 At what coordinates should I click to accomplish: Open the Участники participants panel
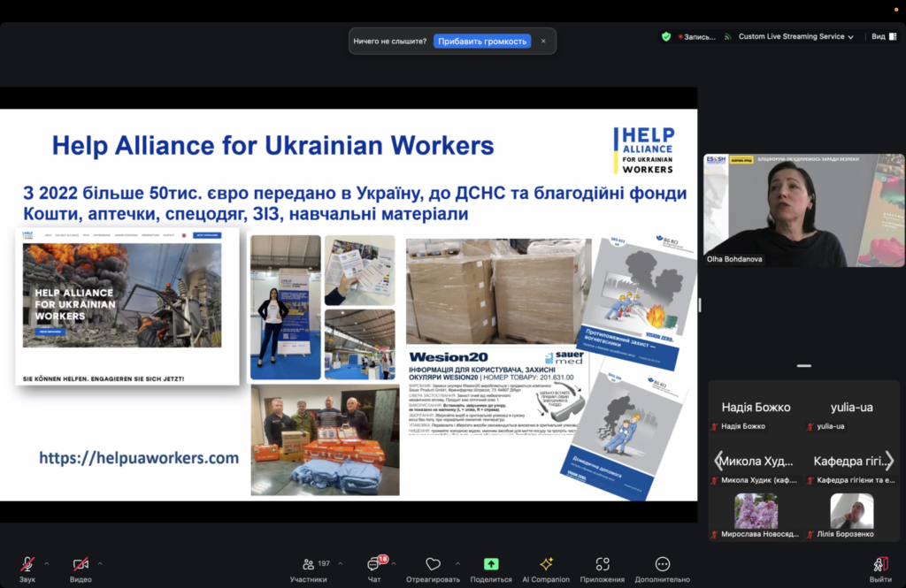pyautogui.click(x=309, y=569)
